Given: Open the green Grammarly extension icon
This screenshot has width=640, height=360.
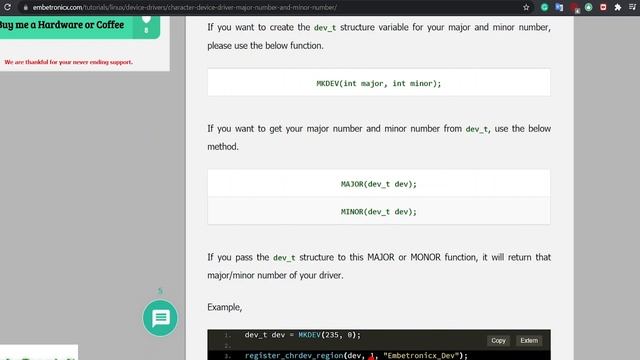Looking at the screenshot, I should tap(544, 7).
